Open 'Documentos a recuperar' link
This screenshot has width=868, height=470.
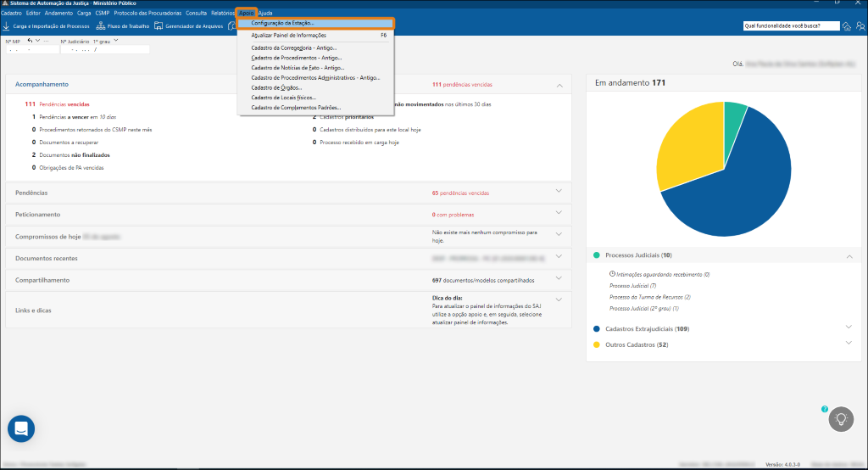coord(64,143)
